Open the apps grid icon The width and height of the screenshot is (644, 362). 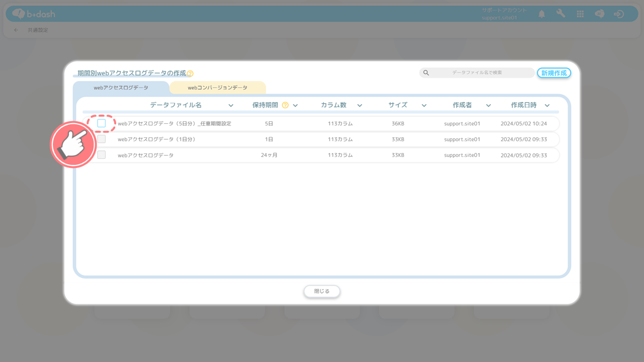click(580, 14)
